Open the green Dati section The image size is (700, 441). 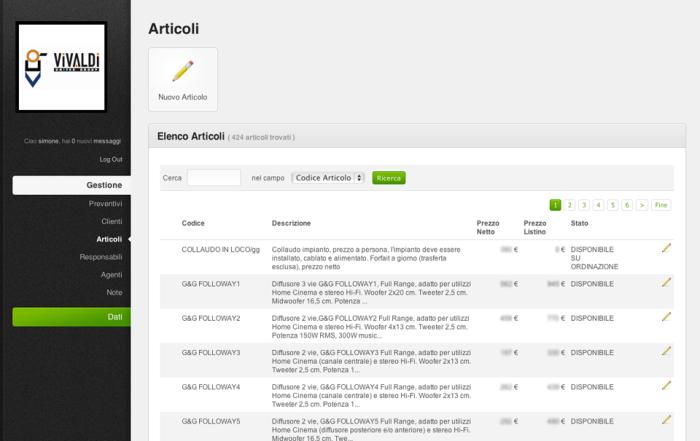tap(71, 317)
